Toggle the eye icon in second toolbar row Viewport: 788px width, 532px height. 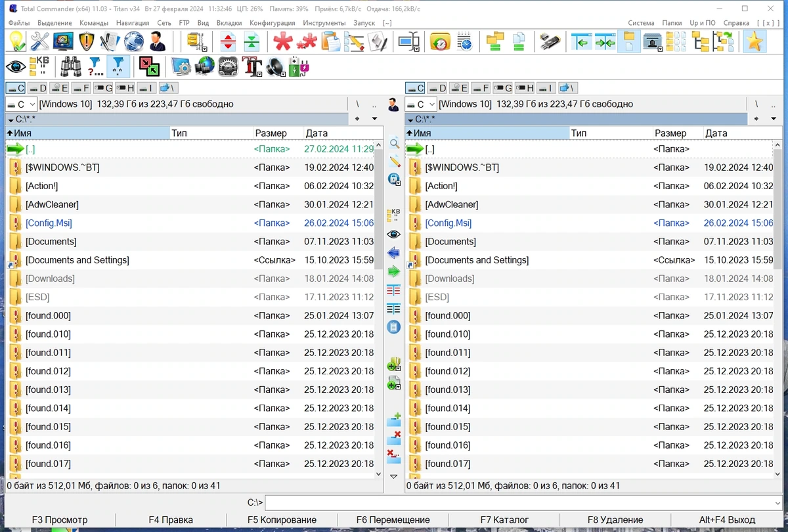(16, 66)
